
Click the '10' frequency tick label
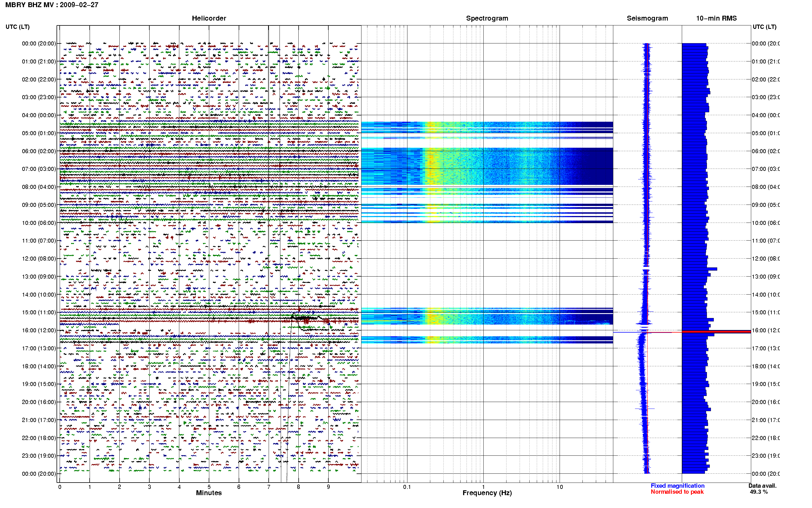pos(560,487)
